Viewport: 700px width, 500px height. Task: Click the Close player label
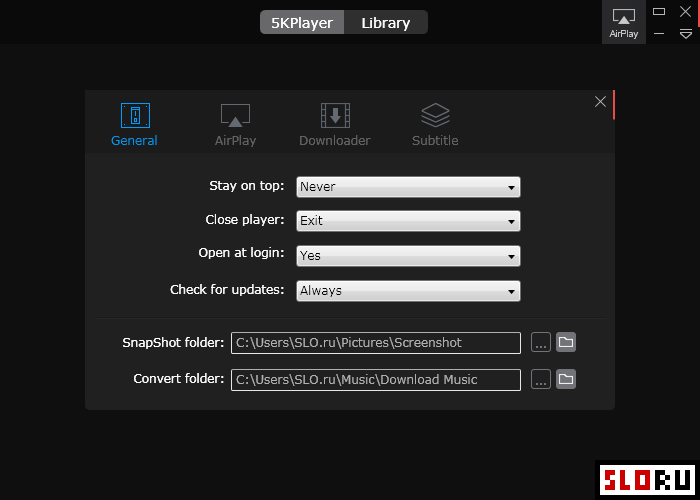(x=245, y=220)
